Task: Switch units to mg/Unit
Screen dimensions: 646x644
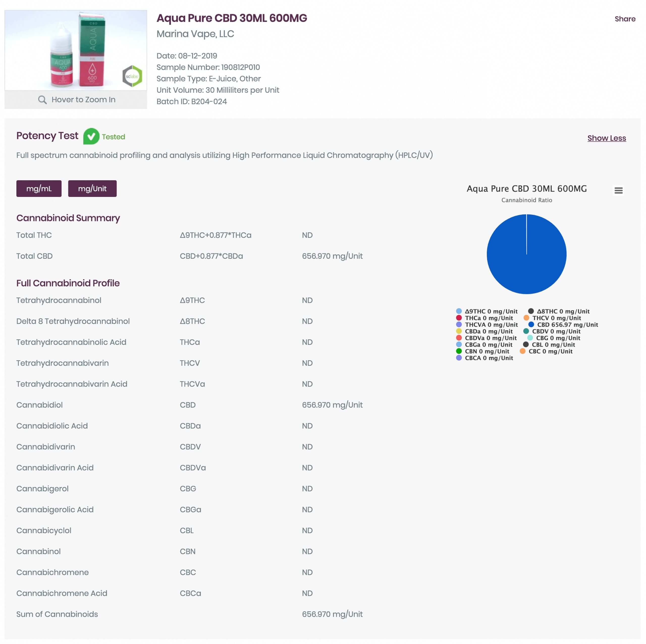Action: pos(92,189)
